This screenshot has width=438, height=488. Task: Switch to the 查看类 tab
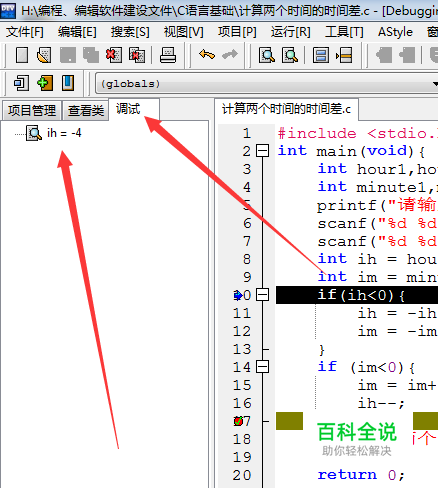tap(86, 110)
